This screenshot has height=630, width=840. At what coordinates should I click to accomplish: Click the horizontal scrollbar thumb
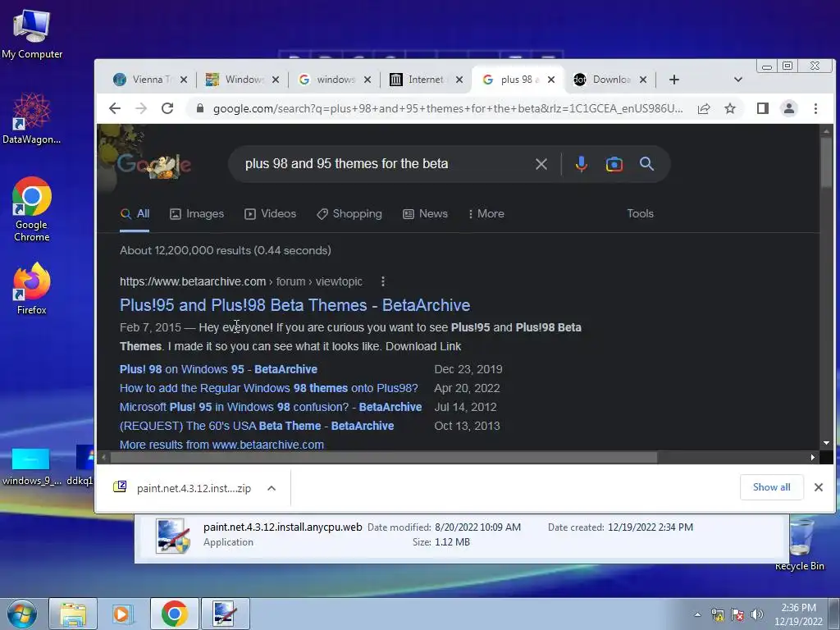tap(384, 458)
